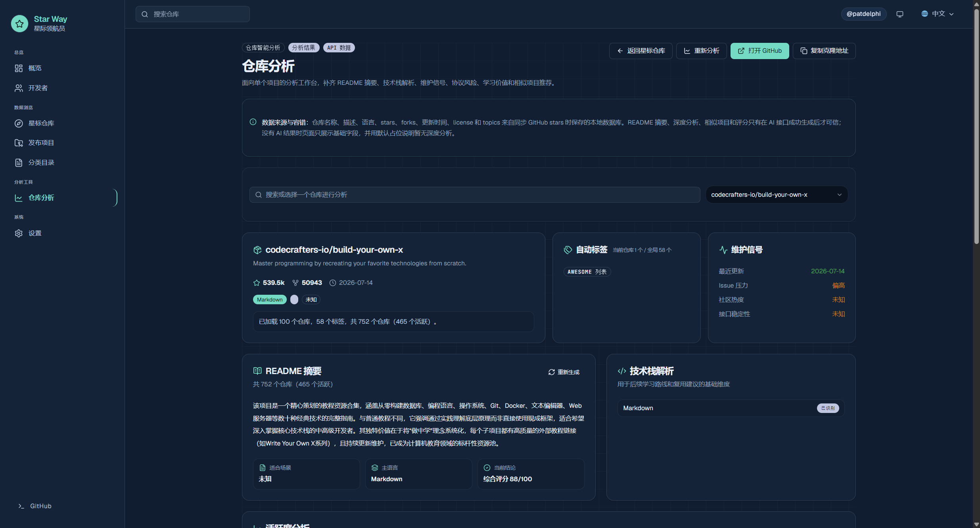Click the AWESOME 列表 tag
980x528 pixels.
tap(587, 272)
